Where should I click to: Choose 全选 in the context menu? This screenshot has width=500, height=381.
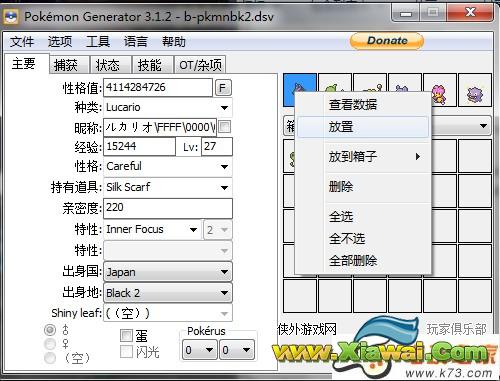(x=363, y=217)
